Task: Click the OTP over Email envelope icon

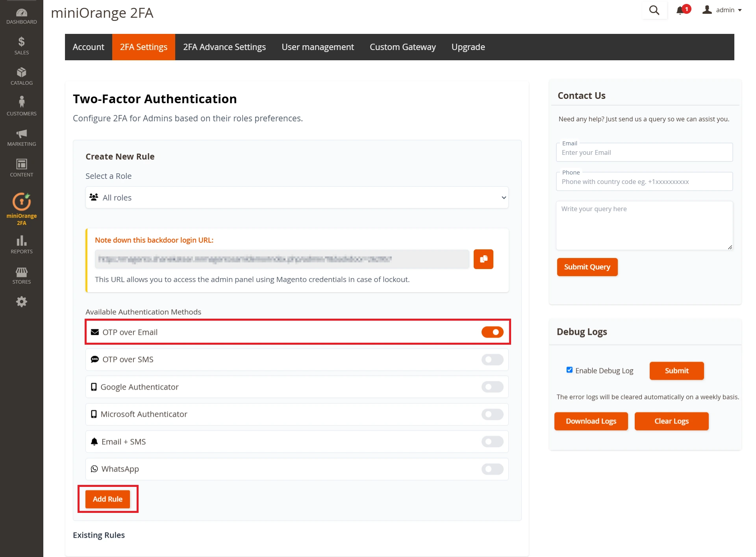Action: (95, 332)
